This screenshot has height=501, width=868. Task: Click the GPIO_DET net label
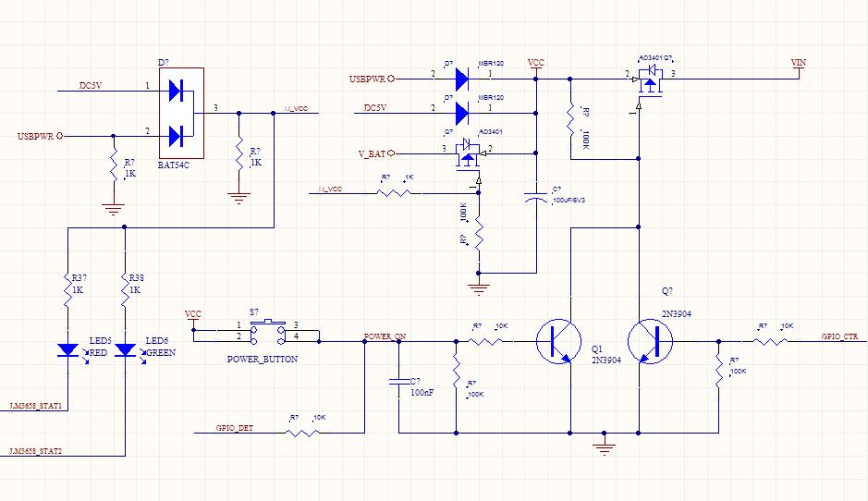(235, 428)
